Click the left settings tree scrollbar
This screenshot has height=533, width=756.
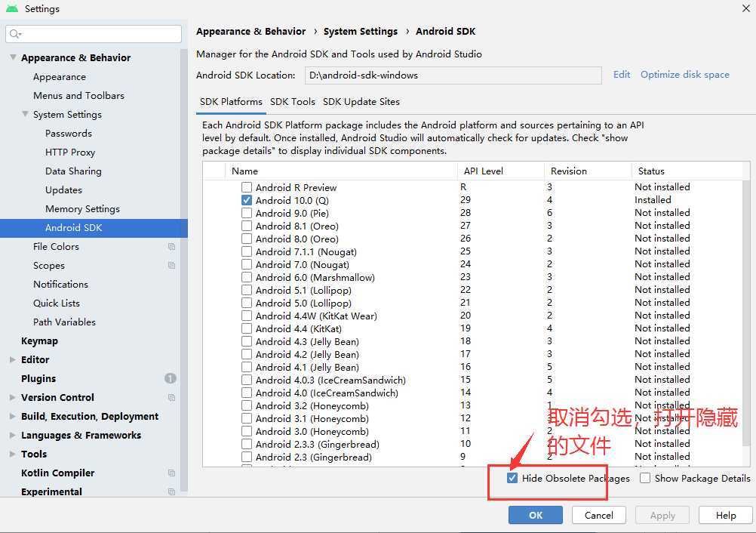183,270
